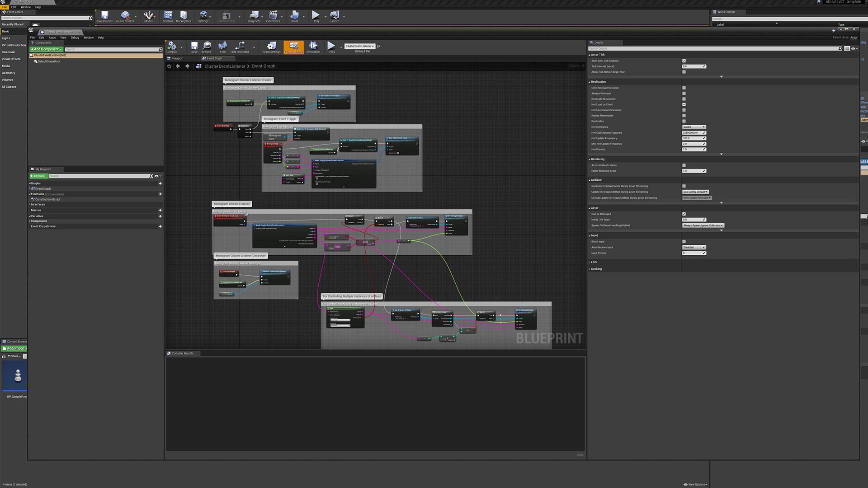Enable the Always Relevant checkbox
Screen dimensions: 868x488
[684, 94]
